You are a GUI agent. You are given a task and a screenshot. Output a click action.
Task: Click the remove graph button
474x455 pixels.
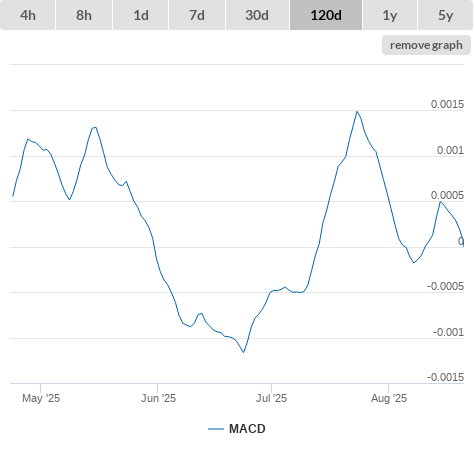[x=426, y=45]
